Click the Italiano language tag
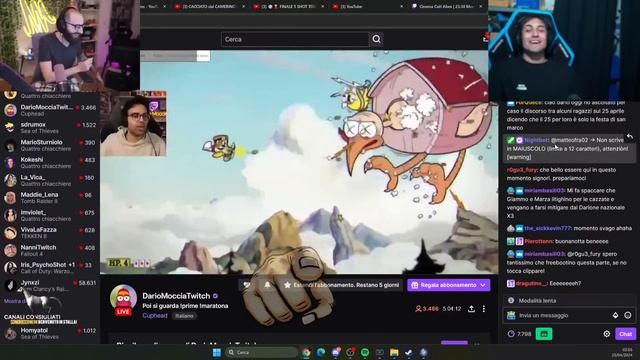Viewport: 640px width, 360px height. click(184, 316)
